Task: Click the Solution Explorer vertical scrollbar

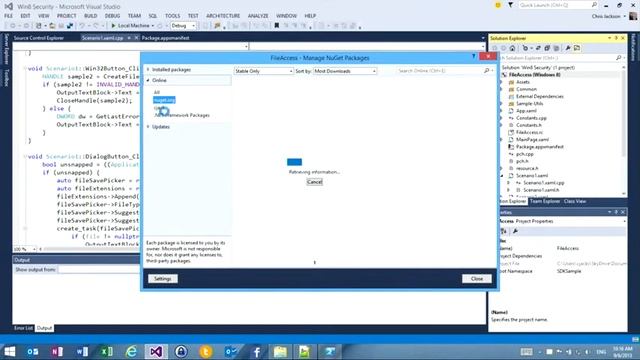Action: point(624,130)
